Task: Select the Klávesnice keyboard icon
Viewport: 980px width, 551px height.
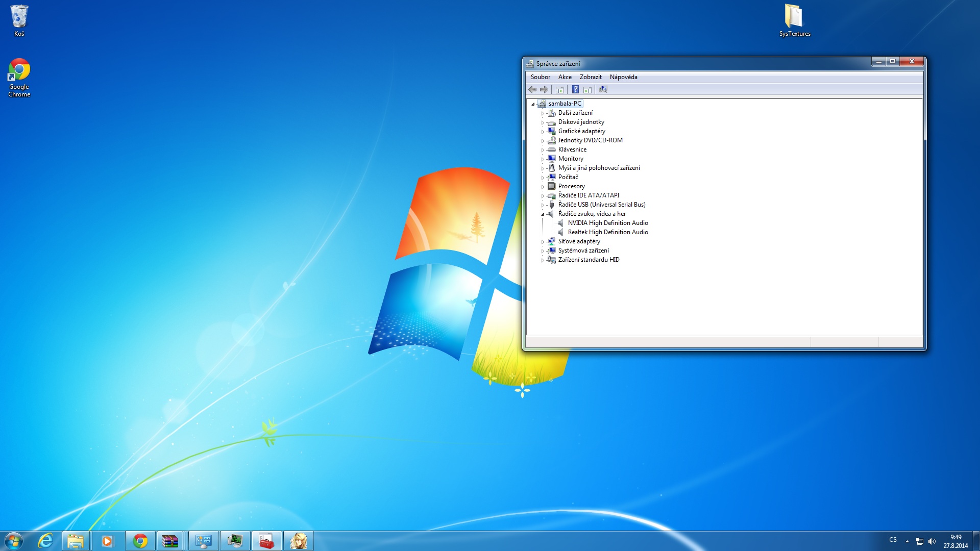Action: 552,149
